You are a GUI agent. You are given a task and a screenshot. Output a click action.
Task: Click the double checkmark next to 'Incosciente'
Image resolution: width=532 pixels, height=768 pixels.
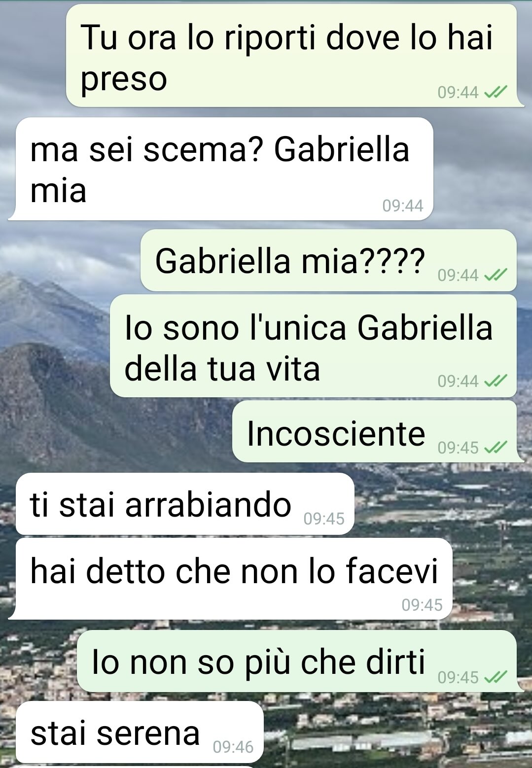[496, 447]
